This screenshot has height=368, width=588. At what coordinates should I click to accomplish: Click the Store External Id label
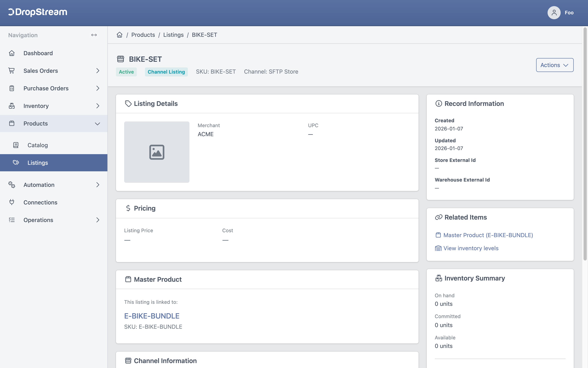pos(455,160)
